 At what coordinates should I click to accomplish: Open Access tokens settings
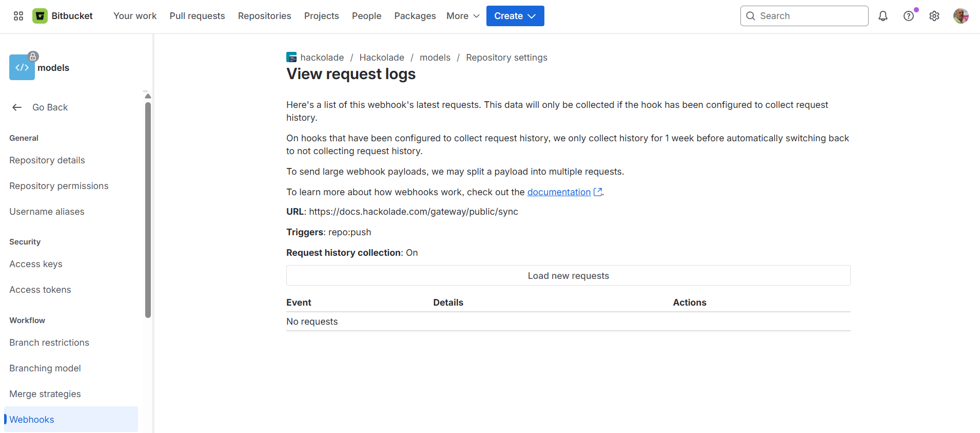[40, 290]
